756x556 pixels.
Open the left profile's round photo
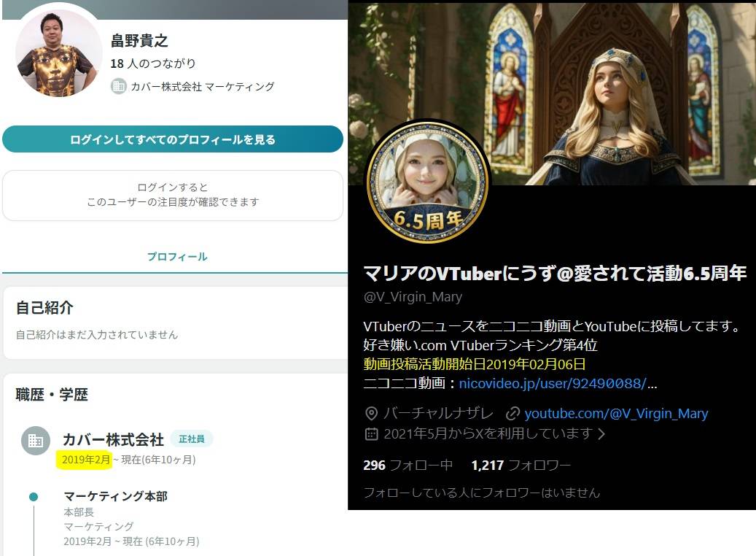[58, 53]
